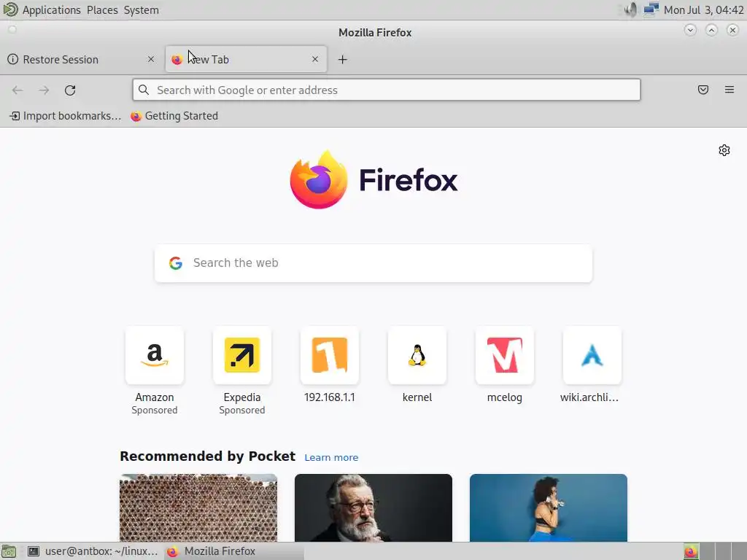The image size is (747, 560).
Task: Open the blue background woman Pocket story
Action: 549,507
